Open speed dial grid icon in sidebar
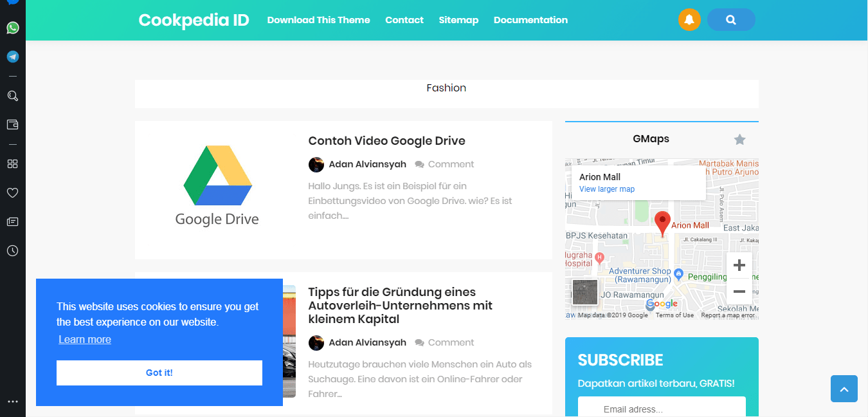Screen dimensions: 868x417 13,164
